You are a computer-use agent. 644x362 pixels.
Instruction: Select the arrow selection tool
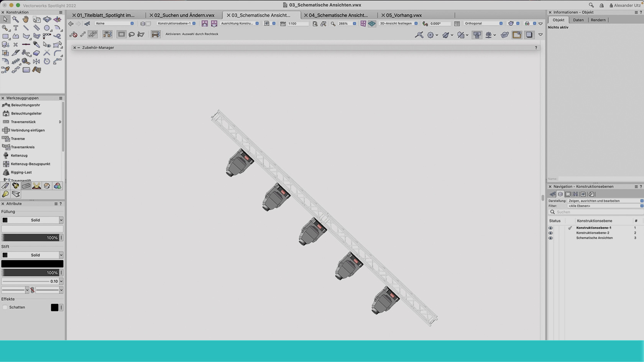click(x=5, y=19)
